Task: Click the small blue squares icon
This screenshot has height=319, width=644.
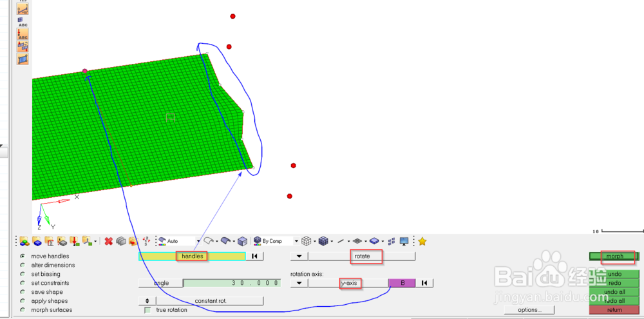Action: pos(392,241)
